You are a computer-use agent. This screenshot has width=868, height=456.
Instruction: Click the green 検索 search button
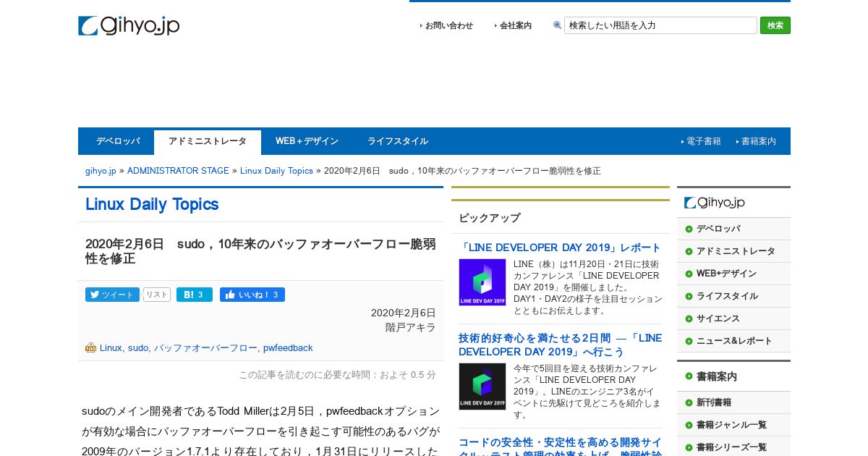pyautogui.click(x=775, y=25)
